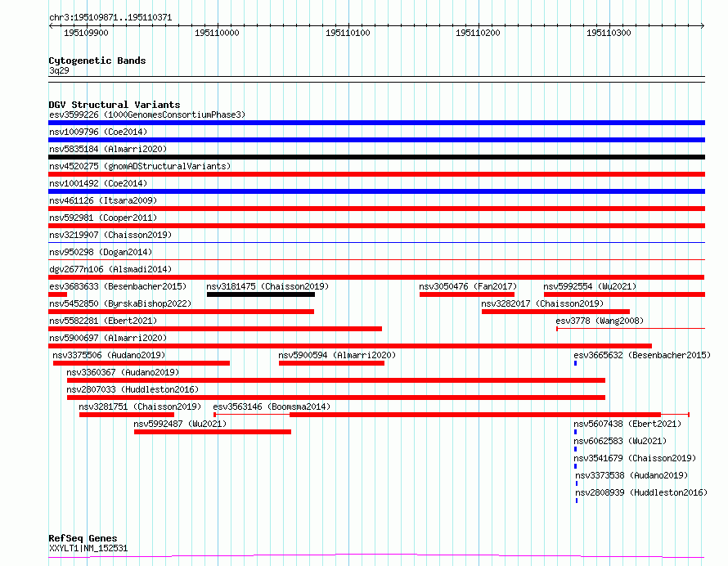The height and width of the screenshot is (566, 728).
Task: Click nsv6062583 (Wu2021) label
Action: coord(620,441)
